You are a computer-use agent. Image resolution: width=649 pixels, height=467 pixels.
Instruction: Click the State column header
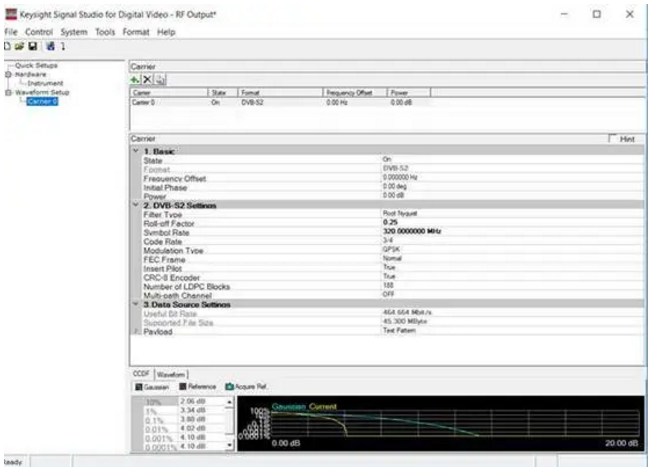coord(223,92)
